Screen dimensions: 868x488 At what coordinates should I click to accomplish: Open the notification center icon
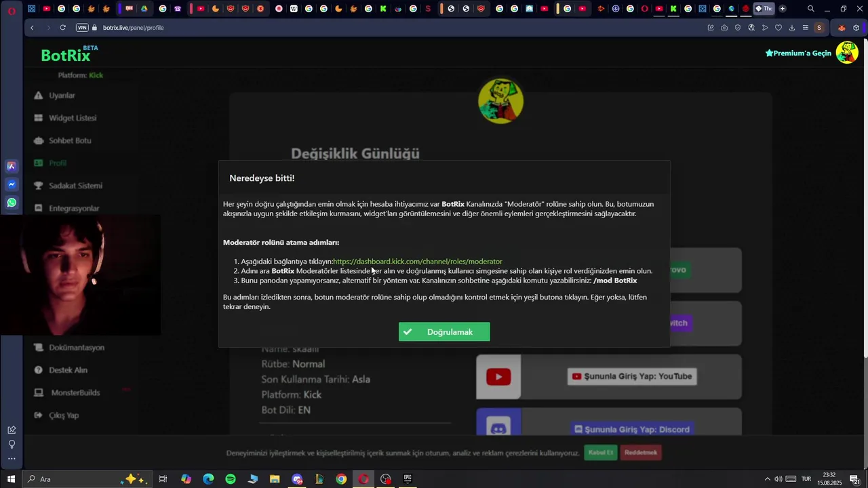(855, 480)
